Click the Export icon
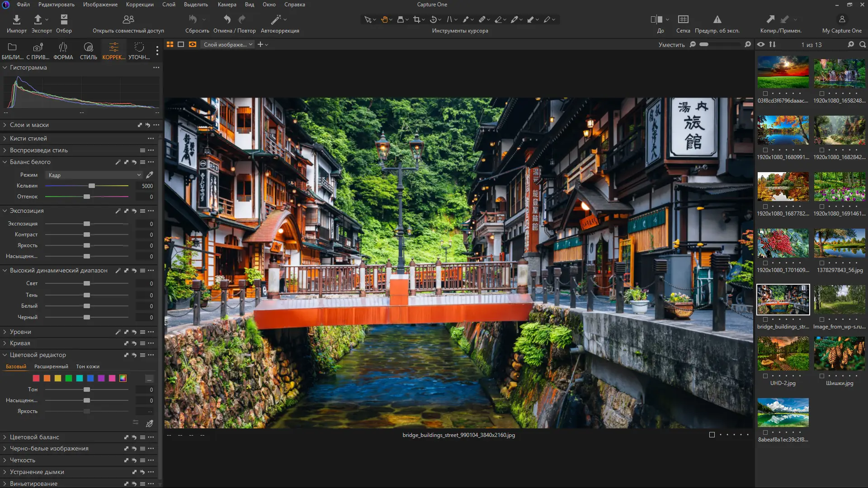 38,19
